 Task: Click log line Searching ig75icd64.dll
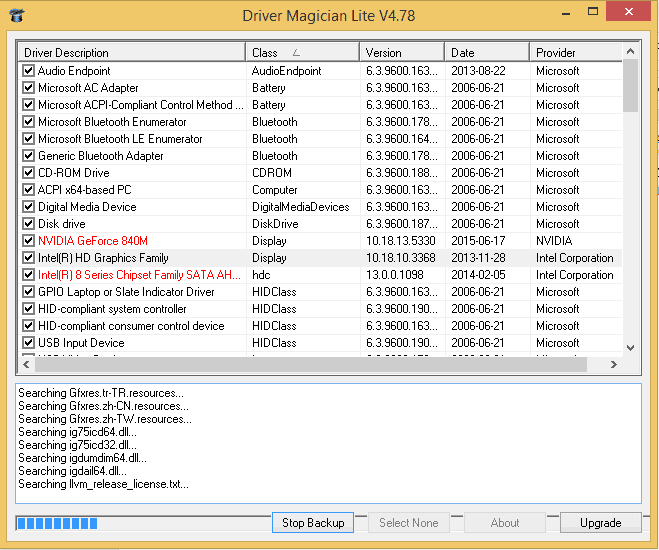77,432
